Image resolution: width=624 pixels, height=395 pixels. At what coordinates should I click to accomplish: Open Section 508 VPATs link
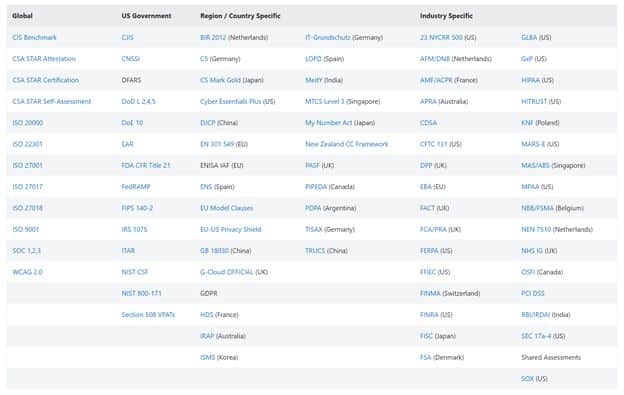tap(148, 315)
